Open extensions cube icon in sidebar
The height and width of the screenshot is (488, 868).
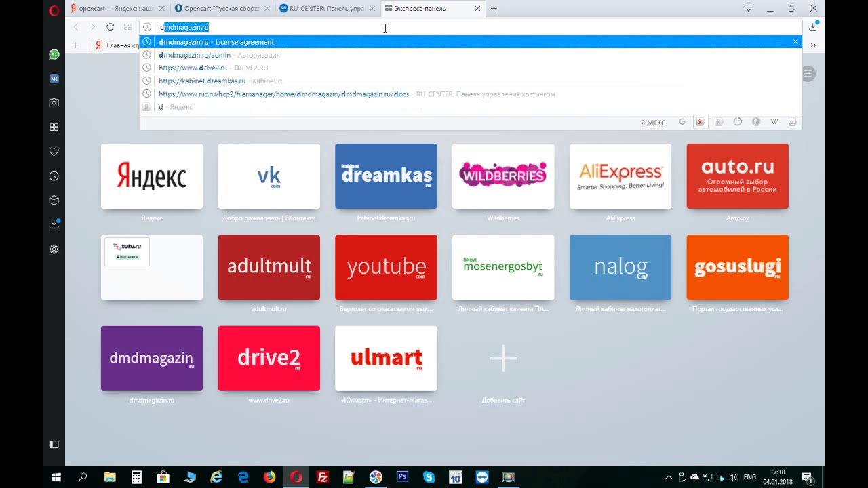pyautogui.click(x=54, y=201)
